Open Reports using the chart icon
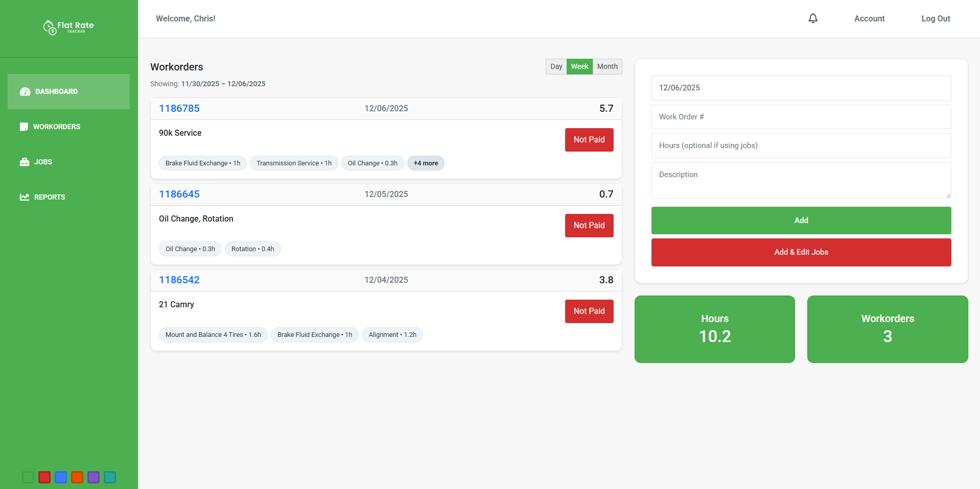The height and width of the screenshot is (489, 980). click(x=24, y=197)
